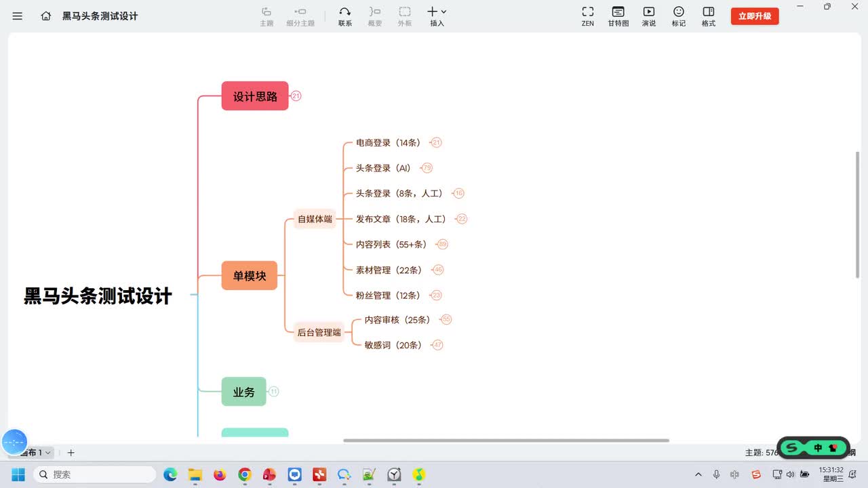Start 演说 pitch mode
Image resolution: width=868 pixels, height=488 pixels.
pos(649,17)
